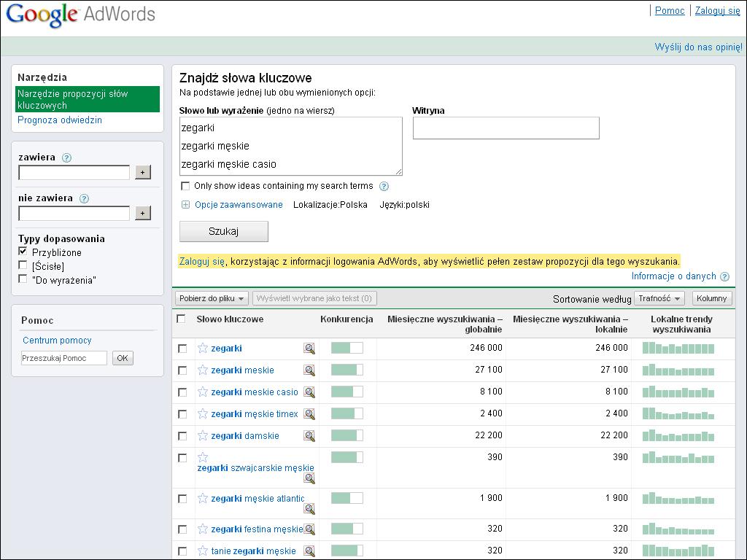Open magnifier icon for 'zegarki festina męskie'
This screenshot has height=560, width=747.
click(309, 529)
